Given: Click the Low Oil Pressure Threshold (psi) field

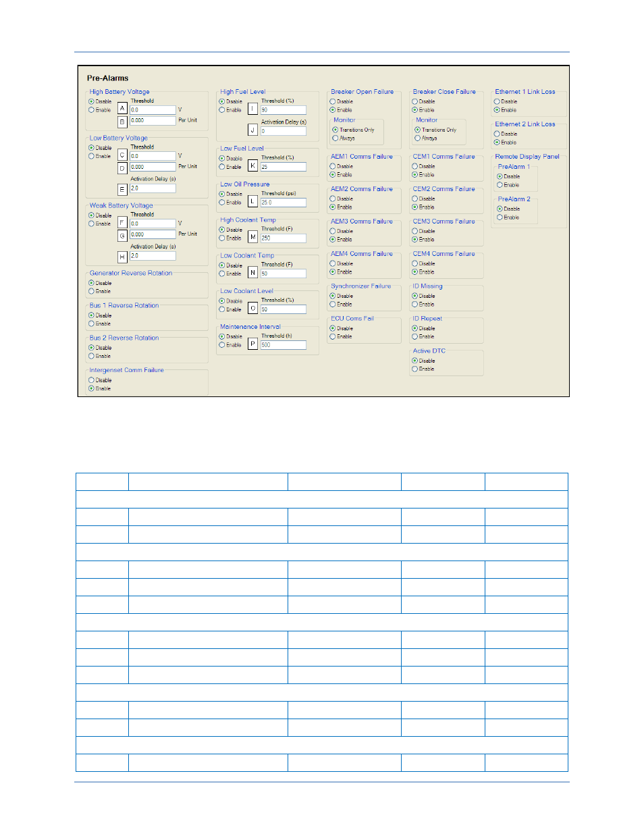Looking at the screenshot, I should coord(284,202).
